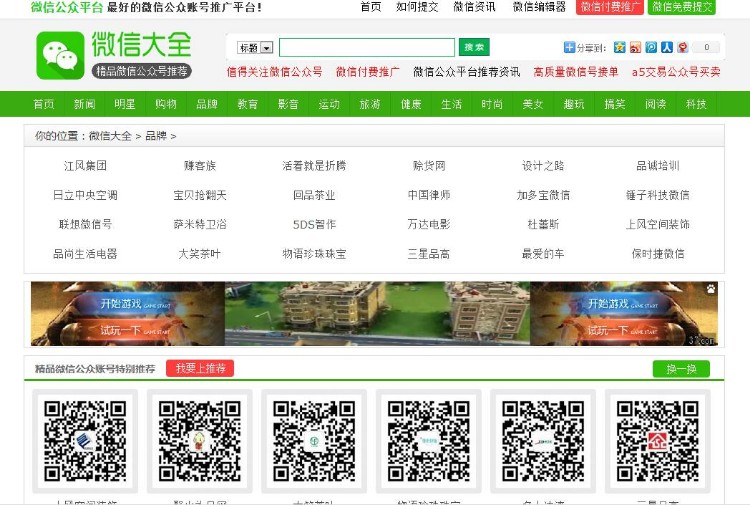Open the 上风空间装饰 link

658,224
